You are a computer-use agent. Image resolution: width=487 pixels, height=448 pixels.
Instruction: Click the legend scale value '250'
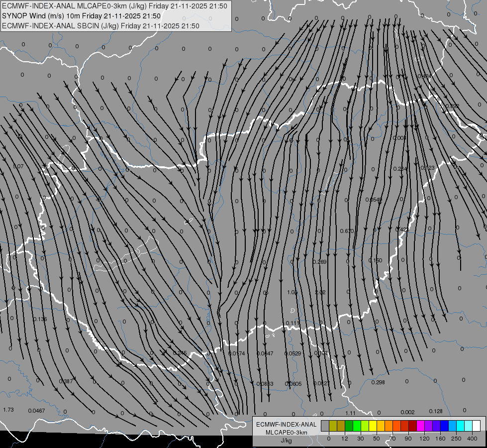coord(456,439)
